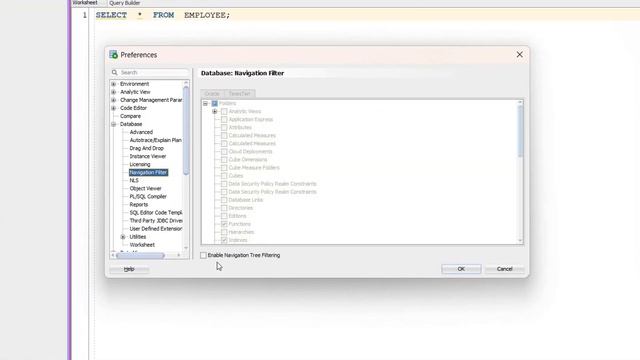
Task: Select Reports preferences
Action: pos(139,204)
